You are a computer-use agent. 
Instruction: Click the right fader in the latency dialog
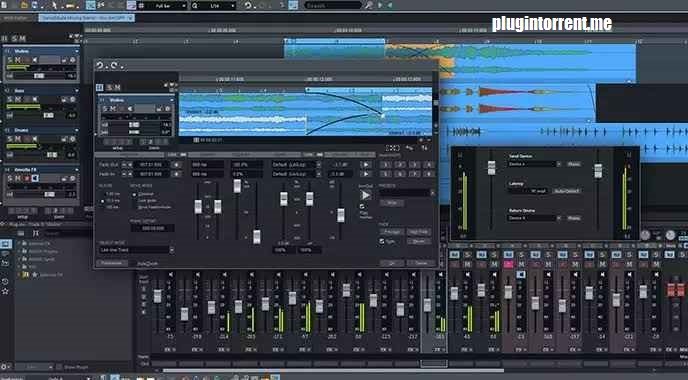(598, 171)
